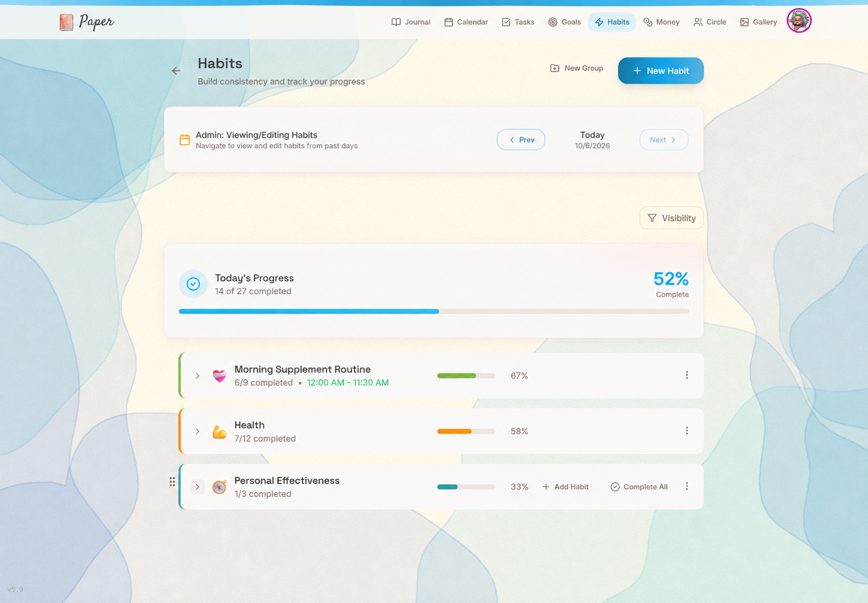Click the '14 of 27 completed' text
Image resolution: width=868 pixels, height=603 pixels.
[x=253, y=291]
